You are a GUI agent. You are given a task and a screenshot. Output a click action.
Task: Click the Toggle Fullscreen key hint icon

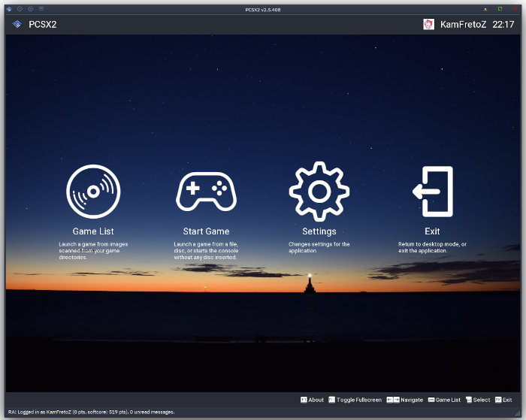click(331, 400)
